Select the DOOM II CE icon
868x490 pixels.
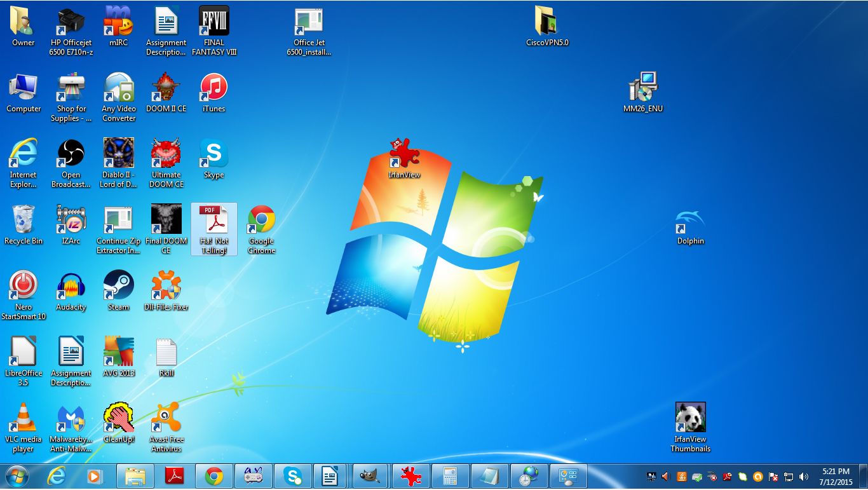166,93
